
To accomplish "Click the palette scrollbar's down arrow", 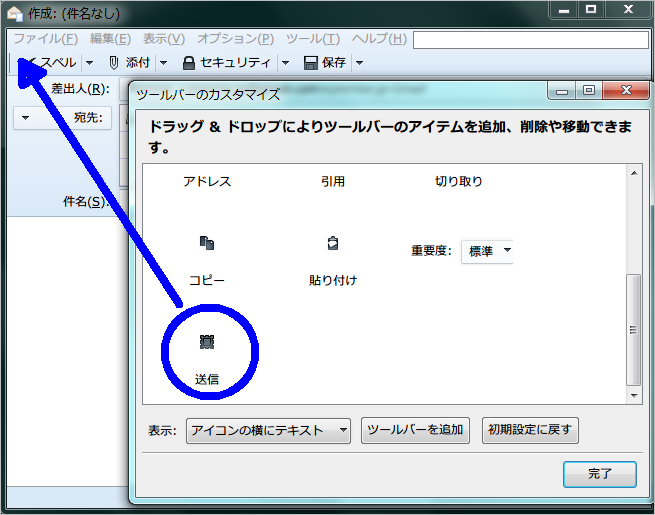I will 633,395.
